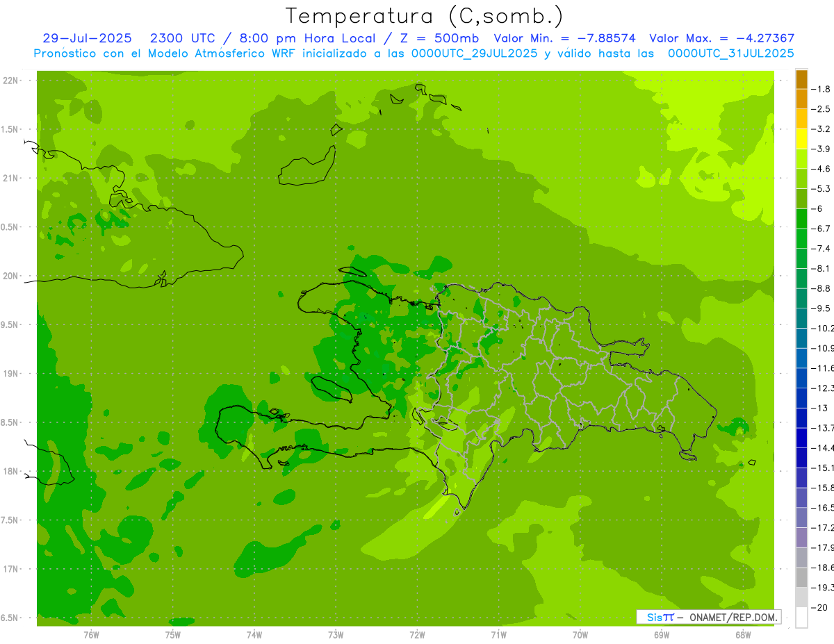Click the '-20' colorbar label
The height and width of the screenshot is (644, 834).
point(820,608)
